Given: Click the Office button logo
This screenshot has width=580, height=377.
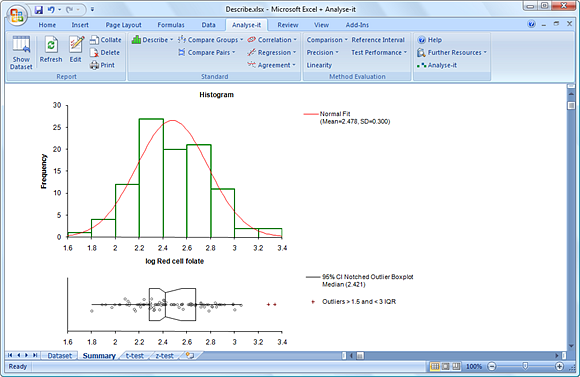Looking at the screenshot, I should click(x=17, y=16).
